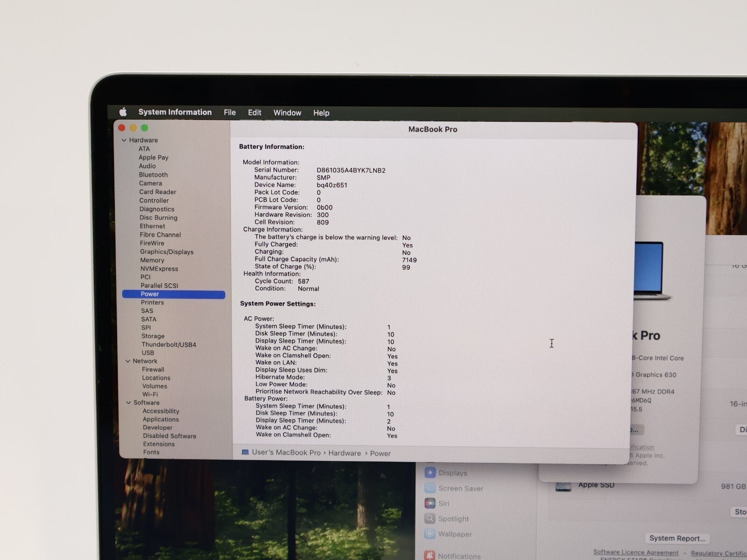Screen dimensions: 747x560
Task: Click Power in the path bar
Action: click(381, 454)
